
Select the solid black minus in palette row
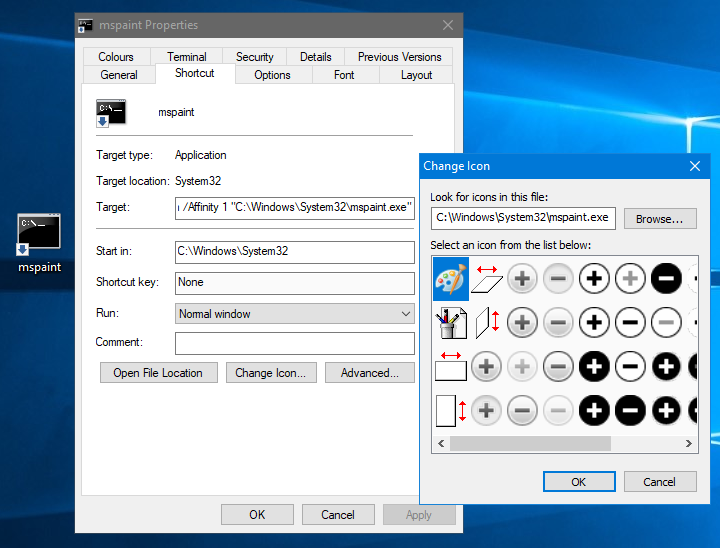click(x=666, y=278)
